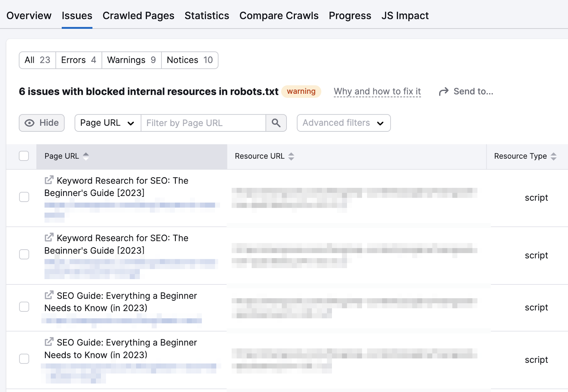Open the external link icon beside Keyword Research guide
This screenshot has height=392, width=568.
tap(49, 180)
